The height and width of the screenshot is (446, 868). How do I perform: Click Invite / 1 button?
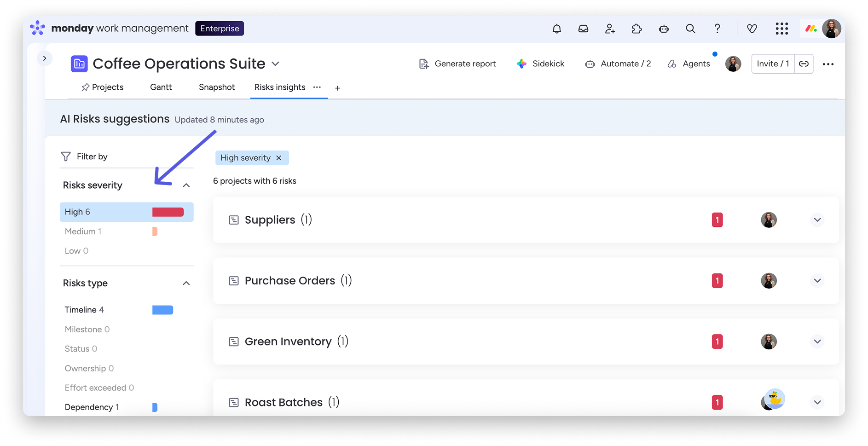click(x=773, y=64)
